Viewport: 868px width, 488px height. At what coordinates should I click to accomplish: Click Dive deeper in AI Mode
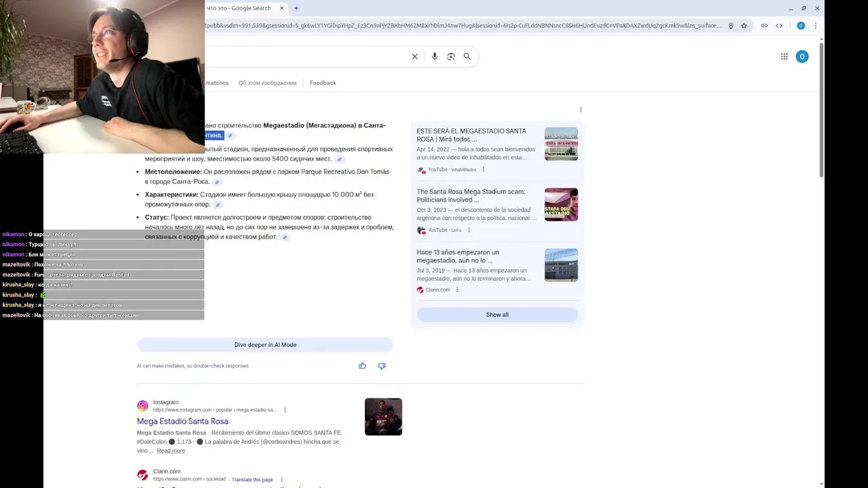265,345
